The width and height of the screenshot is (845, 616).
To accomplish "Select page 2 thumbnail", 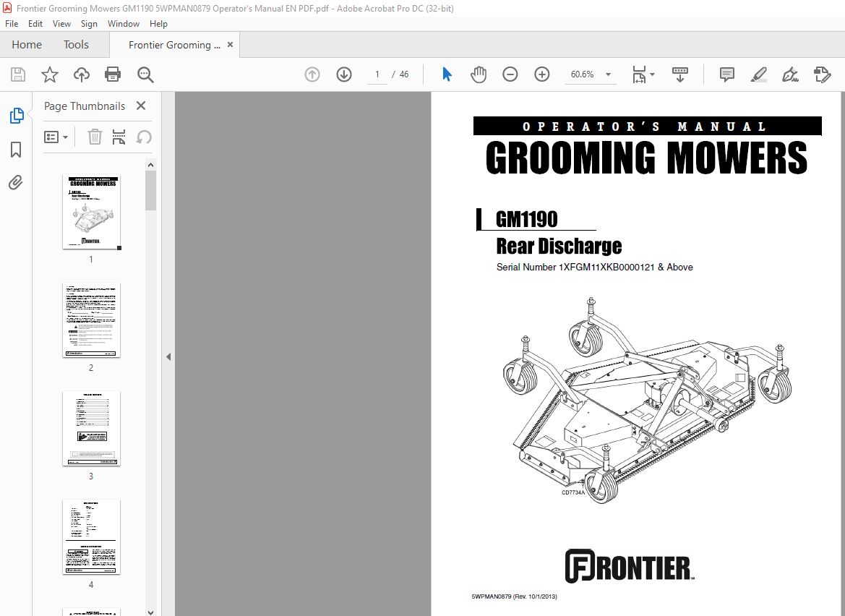I will pos(92,320).
